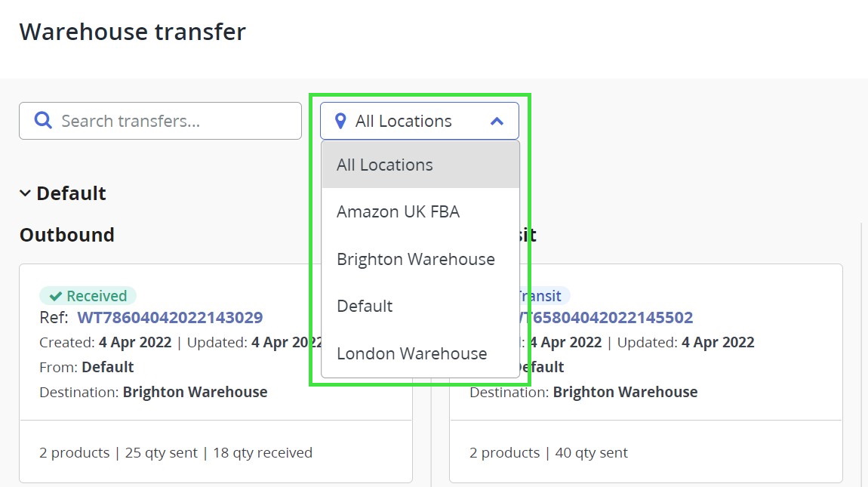Select the Default option in dropdown list
868x487 pixels.
coord(365,306)
